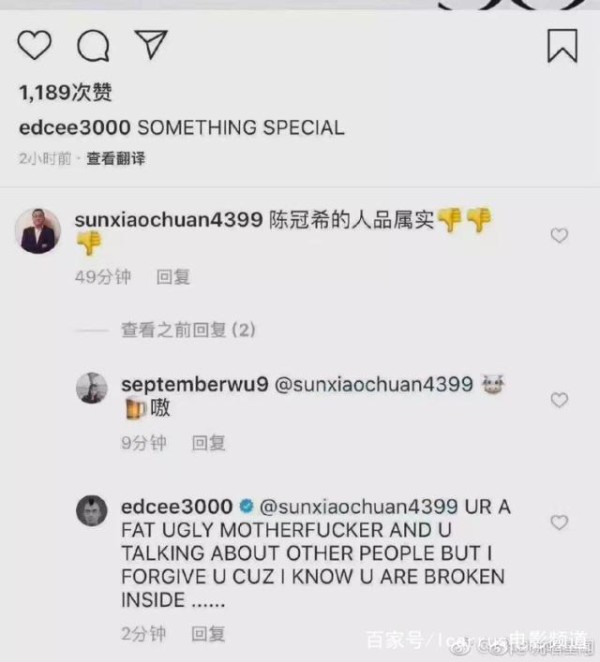Share post via paper plane icon
This screenshot has height=662, width=600.
click(151, 44)
